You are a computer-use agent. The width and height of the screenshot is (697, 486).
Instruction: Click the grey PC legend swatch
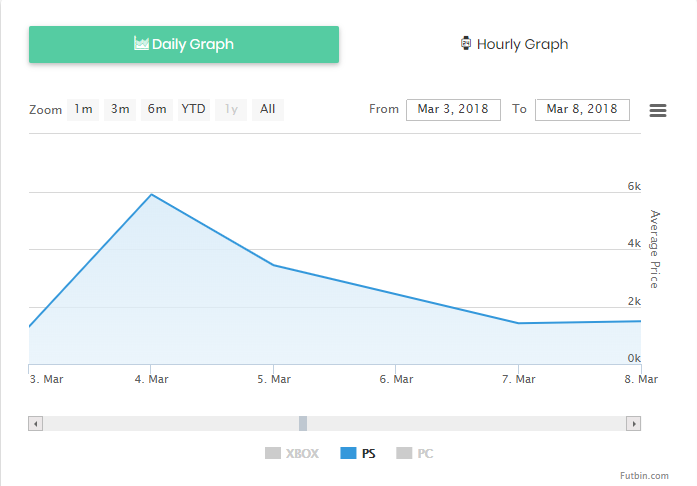[404, 453]
